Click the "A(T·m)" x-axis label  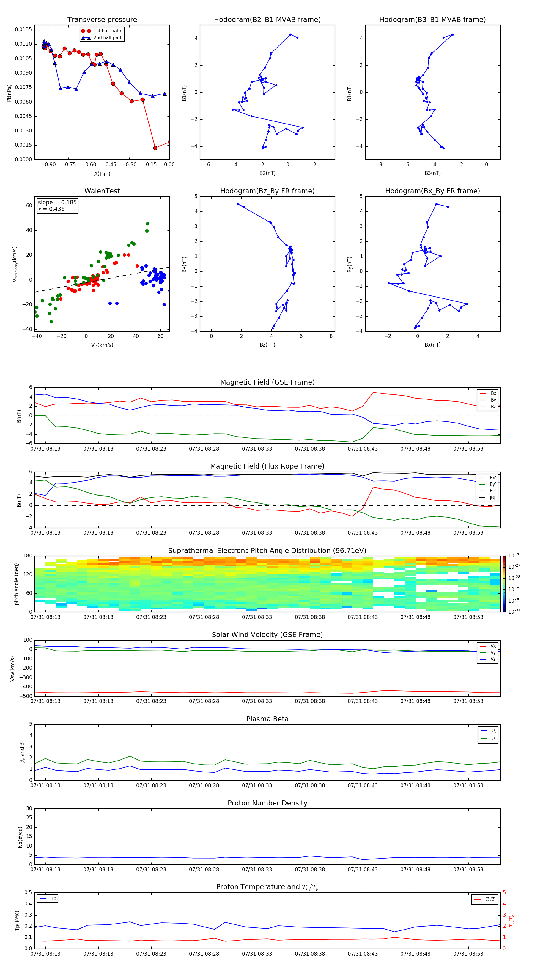click(x=102, y=174)
